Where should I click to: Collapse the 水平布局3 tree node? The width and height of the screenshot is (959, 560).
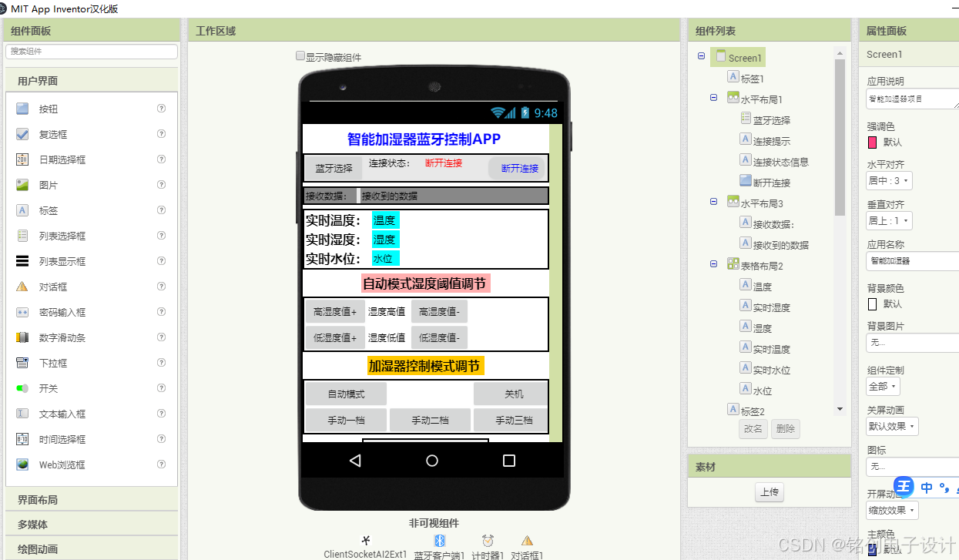coord(713,202)
